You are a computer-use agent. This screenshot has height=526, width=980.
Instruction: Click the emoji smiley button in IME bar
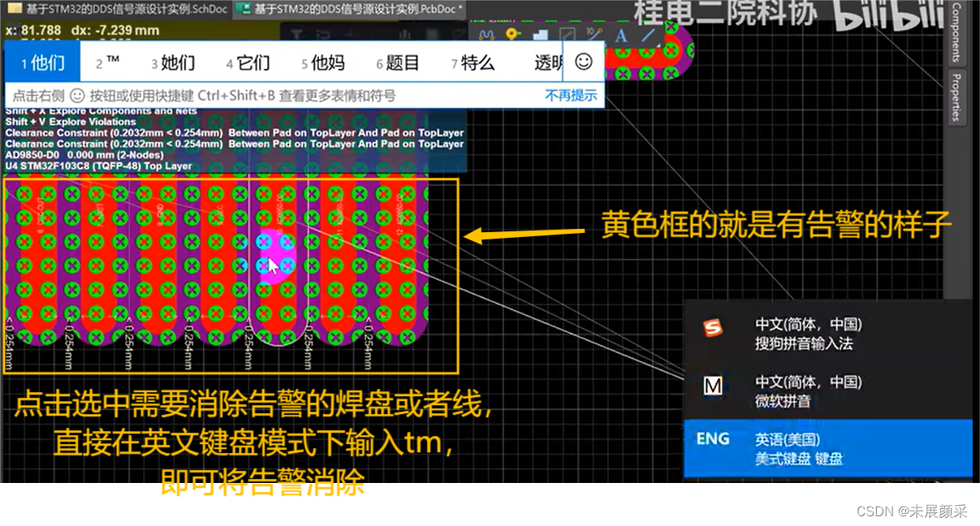click(583, 62)
